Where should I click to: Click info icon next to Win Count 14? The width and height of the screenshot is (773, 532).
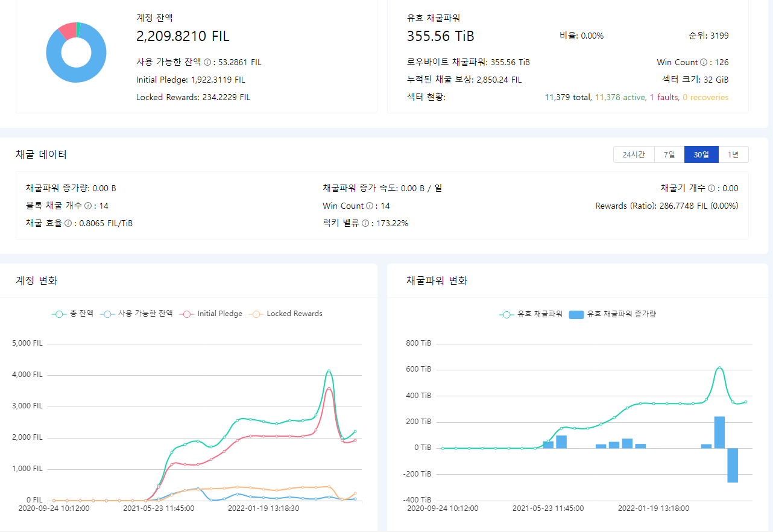[x=369, y=206]
